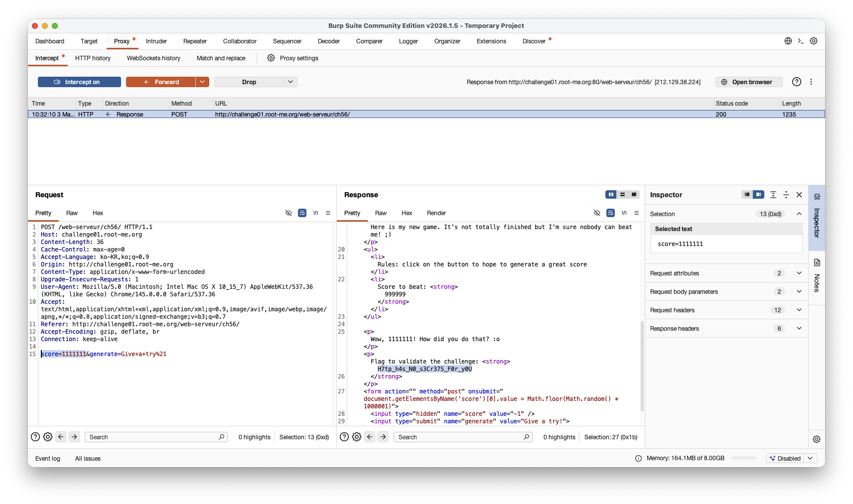Select the combined single-view request/response layout
The height and width of the screenshot is (504, 853).
634,194
